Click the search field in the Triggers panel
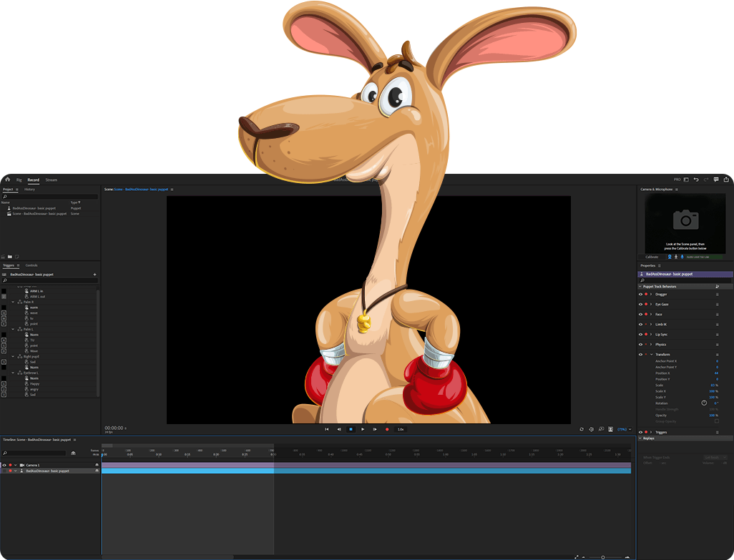The height and width of the screenshot is (560, 734). point(50,280)
